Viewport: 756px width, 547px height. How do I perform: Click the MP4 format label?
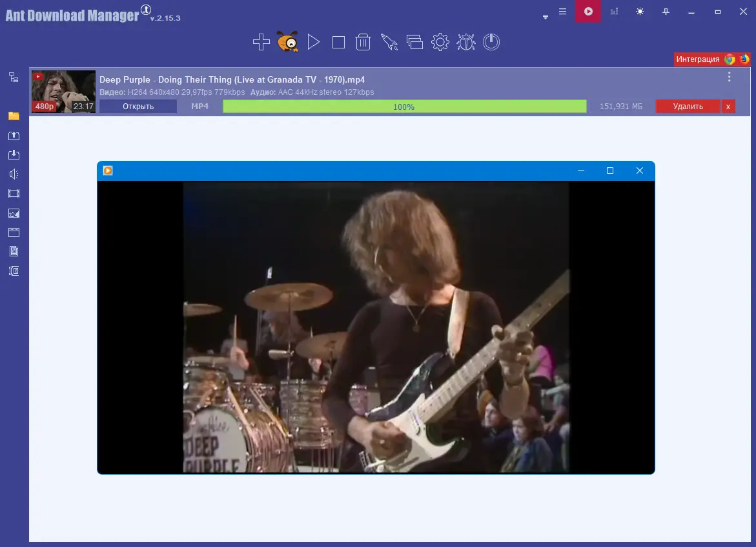(199, 107)
